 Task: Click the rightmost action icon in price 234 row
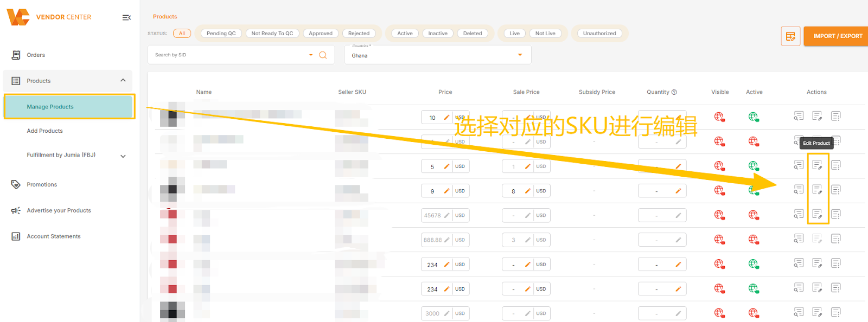(835, 263)
